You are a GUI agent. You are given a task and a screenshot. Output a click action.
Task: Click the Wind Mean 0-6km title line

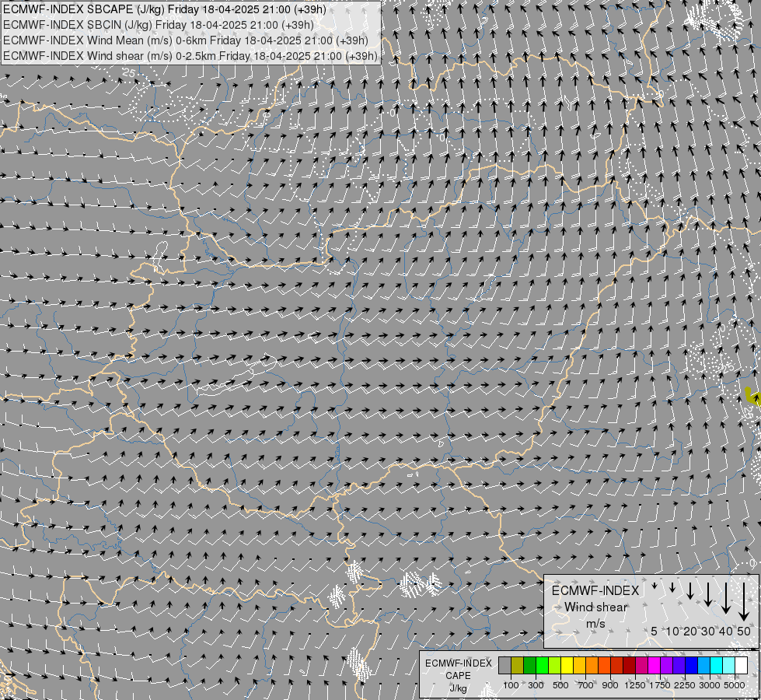[x=186, y=40]
